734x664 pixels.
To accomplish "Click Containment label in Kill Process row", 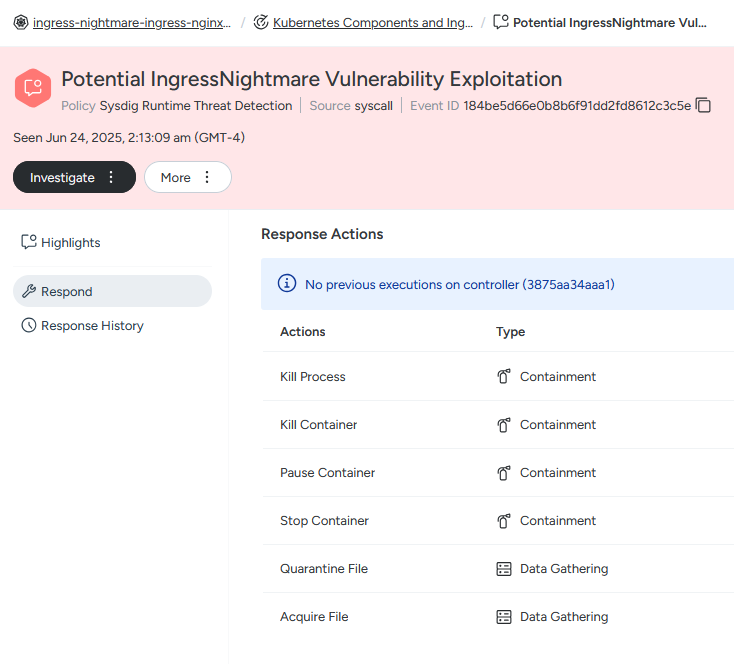I will click(558, 376).
